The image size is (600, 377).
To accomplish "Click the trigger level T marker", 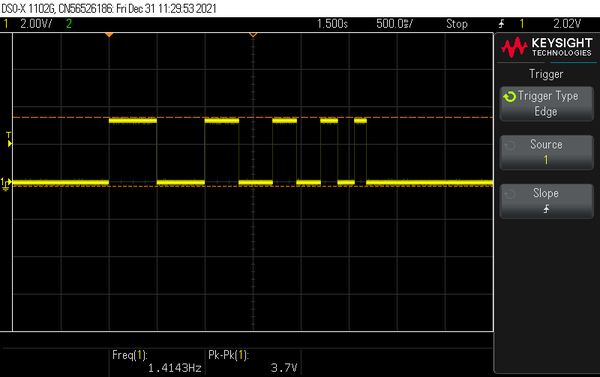I will [9, 139].
